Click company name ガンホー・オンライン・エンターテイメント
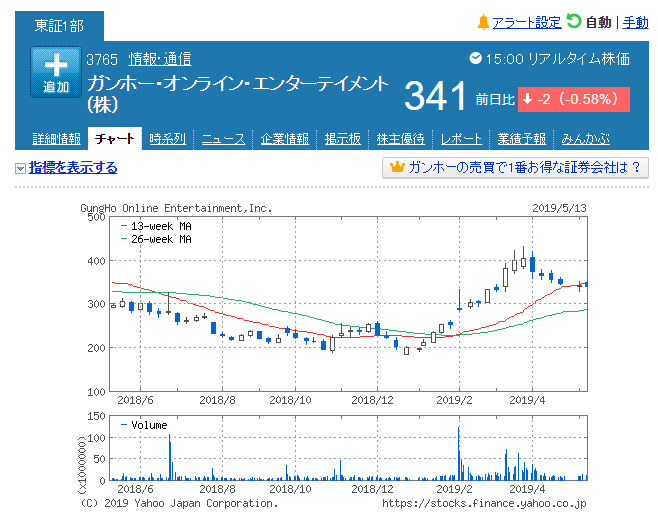Image resolution: width=658 pixels, height=517 pixels. (x=238, y=84)
